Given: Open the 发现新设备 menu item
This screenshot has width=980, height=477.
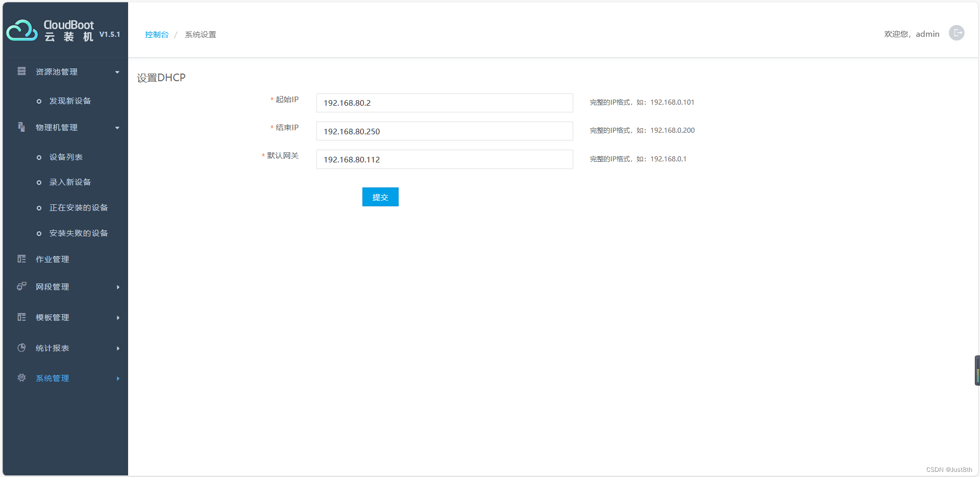Looking at the screenshot, I should pos(70,101).
